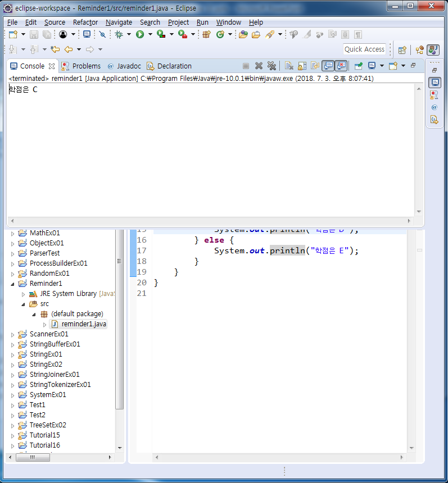
Task: Clear the Console output icon
Action: [289, 66]
